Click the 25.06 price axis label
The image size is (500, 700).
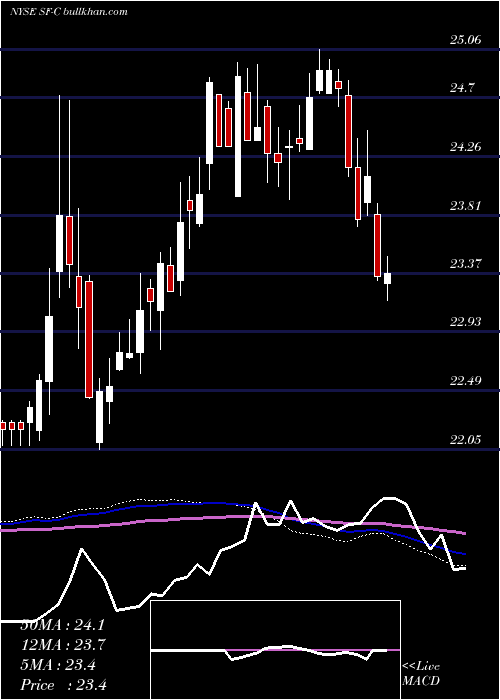[465, 40]
